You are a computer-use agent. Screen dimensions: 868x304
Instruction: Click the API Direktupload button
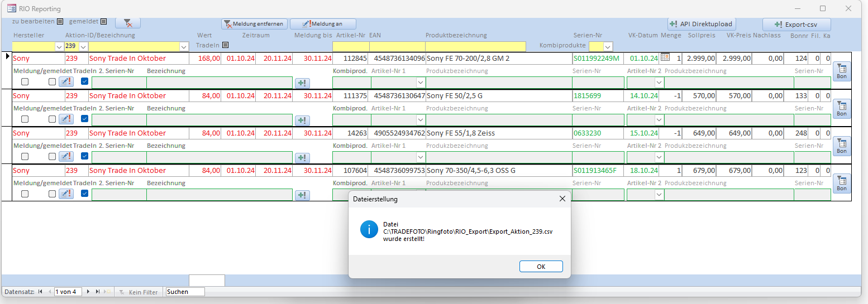(x=702, y=25)
